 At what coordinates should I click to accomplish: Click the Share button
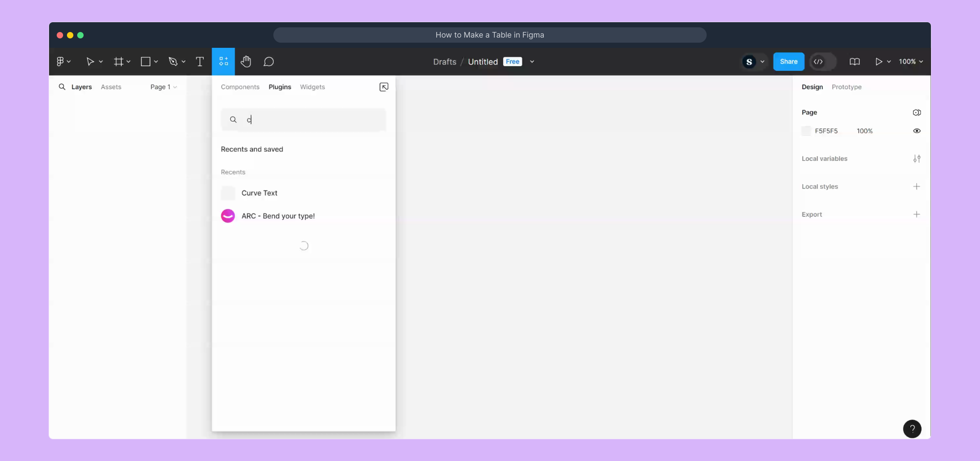(788, 61)
